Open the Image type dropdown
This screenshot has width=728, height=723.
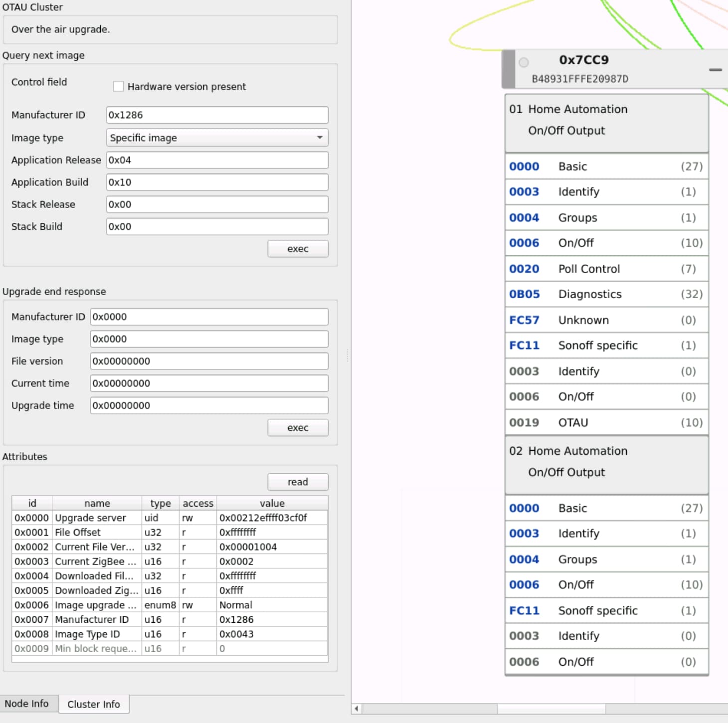click(217, 138)
